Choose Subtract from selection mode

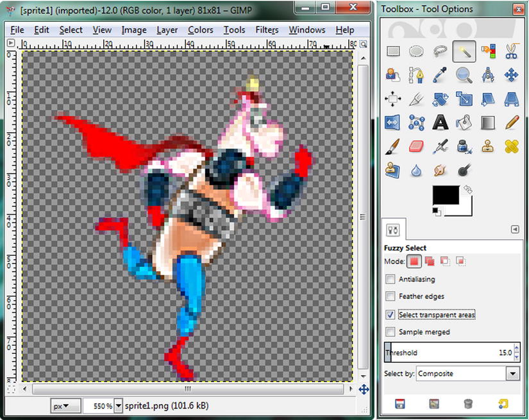pyautogui.click(x=445, y=261)
